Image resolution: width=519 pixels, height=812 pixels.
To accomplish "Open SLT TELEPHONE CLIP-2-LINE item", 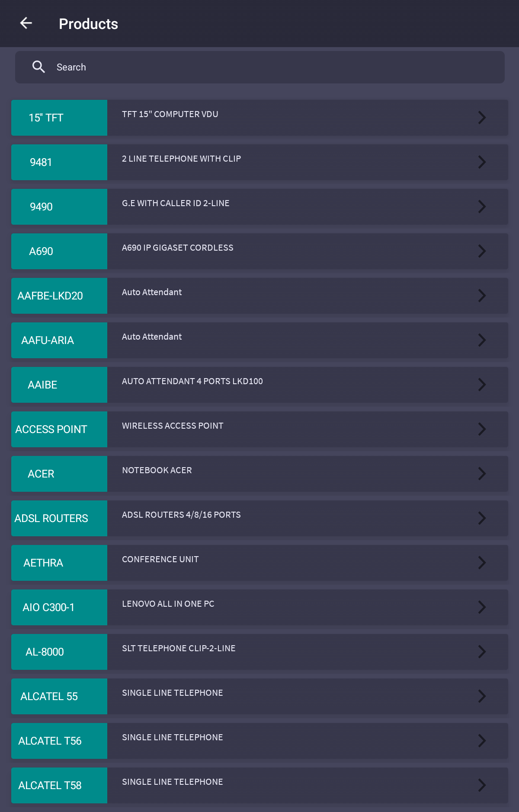I will tap(259, 652).
